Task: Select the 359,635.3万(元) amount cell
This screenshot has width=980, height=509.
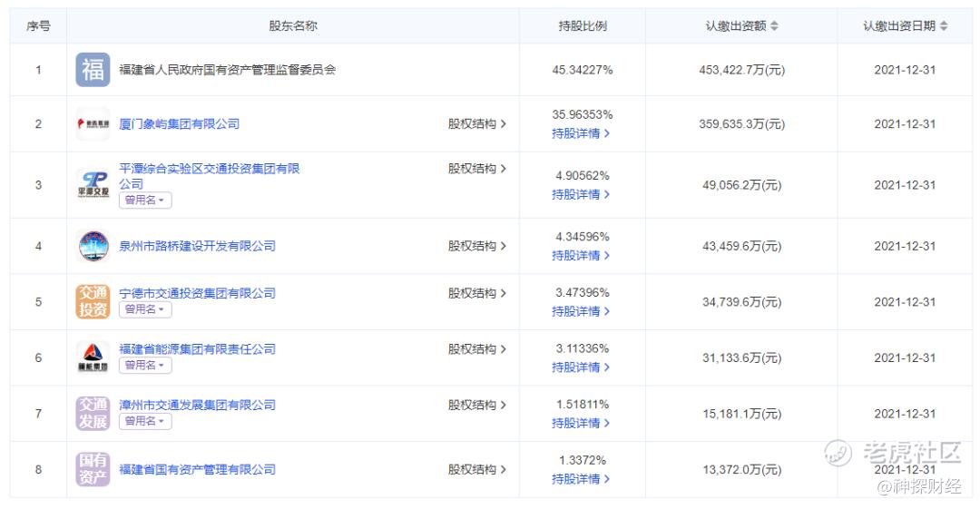Action: click(742, 123)
